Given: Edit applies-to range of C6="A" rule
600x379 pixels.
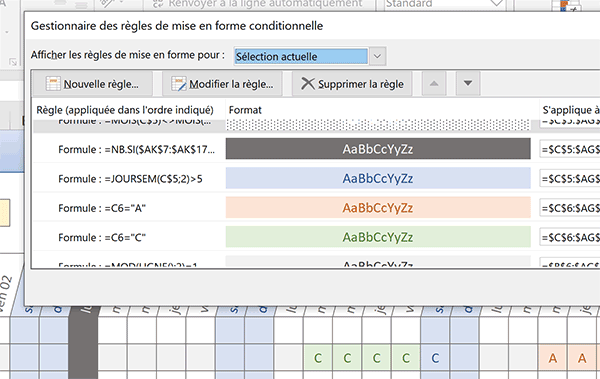Looking at the screenshot, I should [x=570, y=208].
